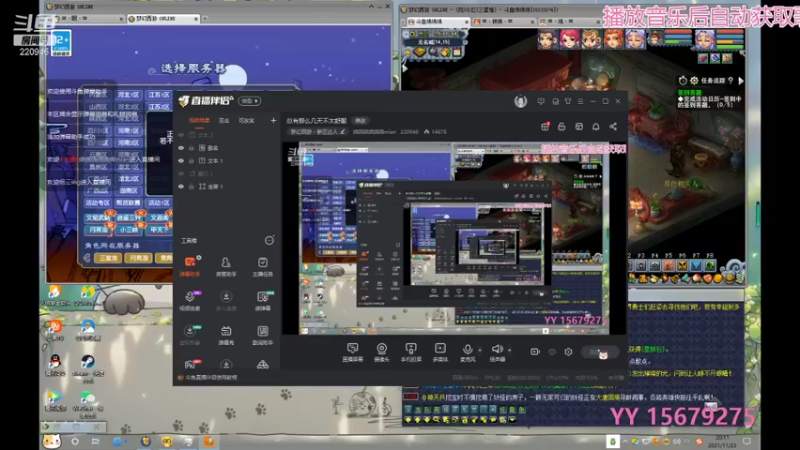
Task: Toggle visibility of 文本 1 source
Action: tap(181, 161)
